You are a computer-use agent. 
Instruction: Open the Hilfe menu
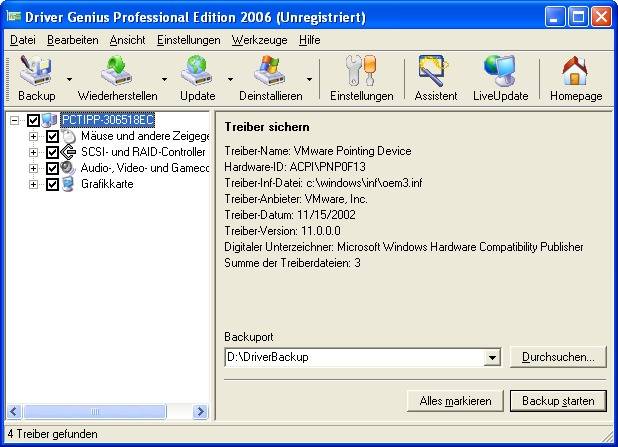309,40
